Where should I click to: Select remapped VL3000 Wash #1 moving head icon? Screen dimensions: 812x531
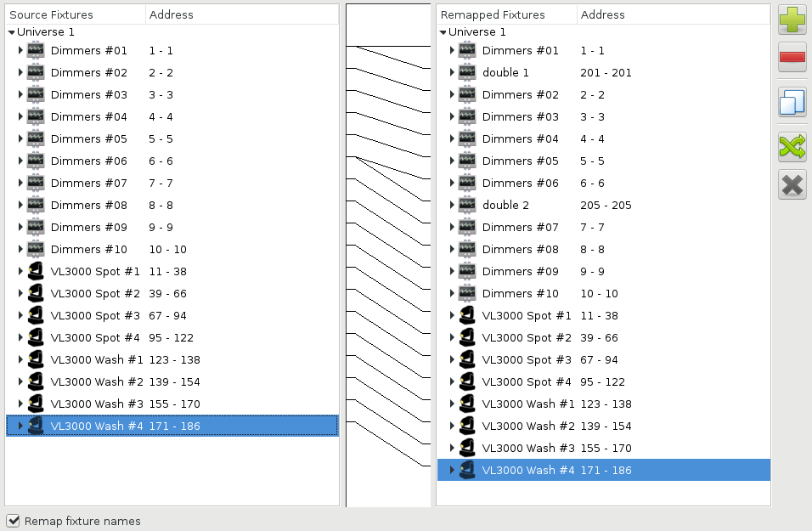click(x=467, y=404)
